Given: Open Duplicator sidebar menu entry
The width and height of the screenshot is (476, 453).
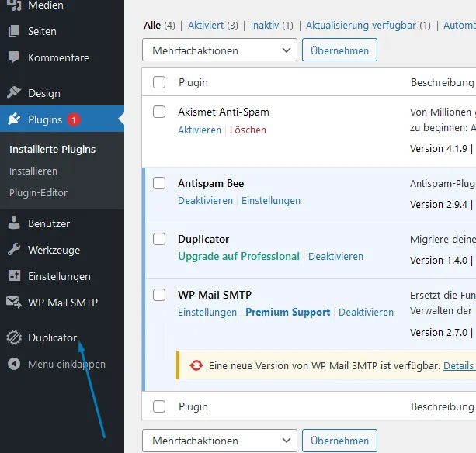Looking at the screenshot, I should (x=52, y=337).
